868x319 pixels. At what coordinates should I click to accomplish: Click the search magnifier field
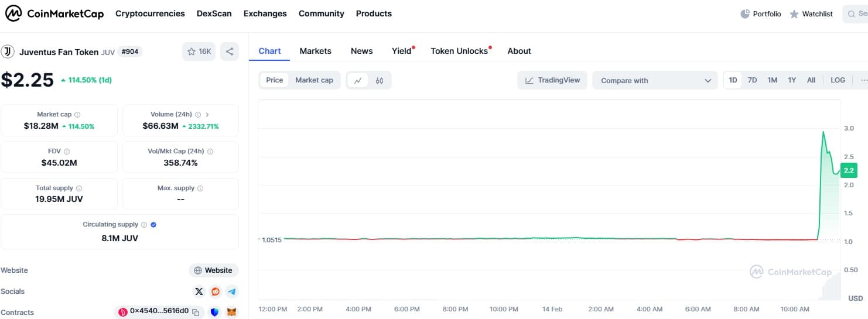click(856, 13)
